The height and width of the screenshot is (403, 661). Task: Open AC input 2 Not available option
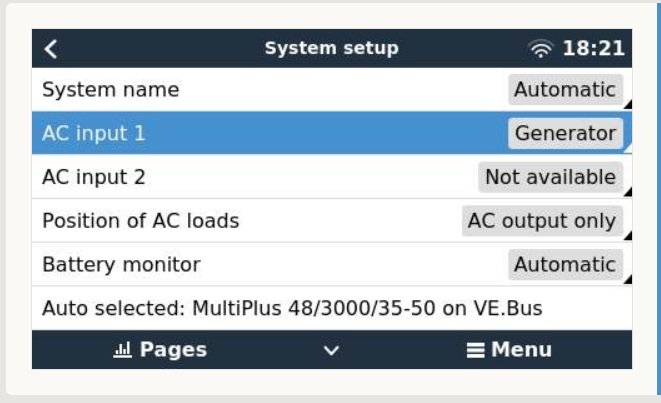[550, 177]
